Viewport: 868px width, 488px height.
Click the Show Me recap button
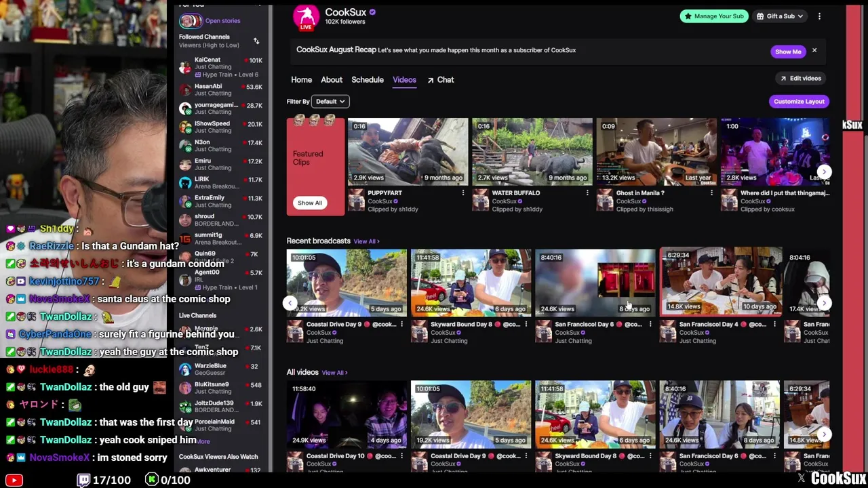pos(788,52)
